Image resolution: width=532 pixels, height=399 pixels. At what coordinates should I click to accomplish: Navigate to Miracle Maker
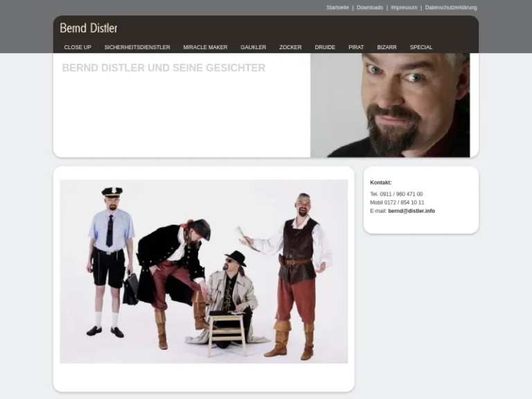205,47
